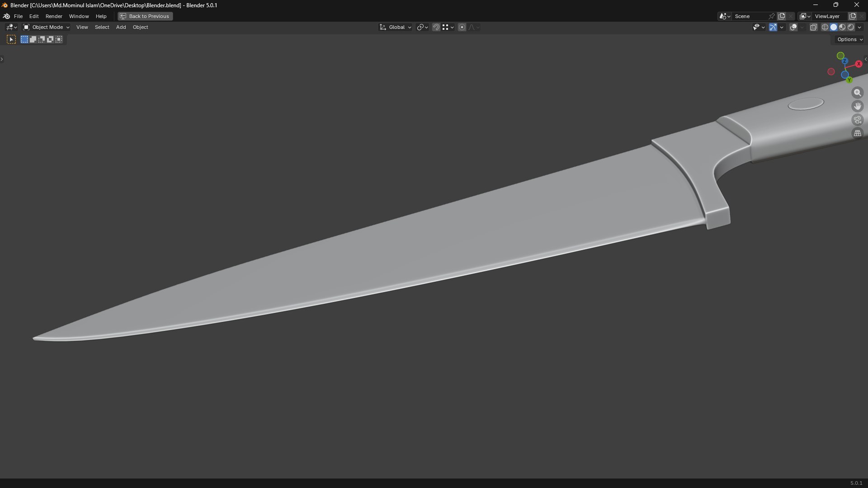Screen dimensions: 868x488
Task: Open the Global transform orientation dropdown
Action: [396, 28]
